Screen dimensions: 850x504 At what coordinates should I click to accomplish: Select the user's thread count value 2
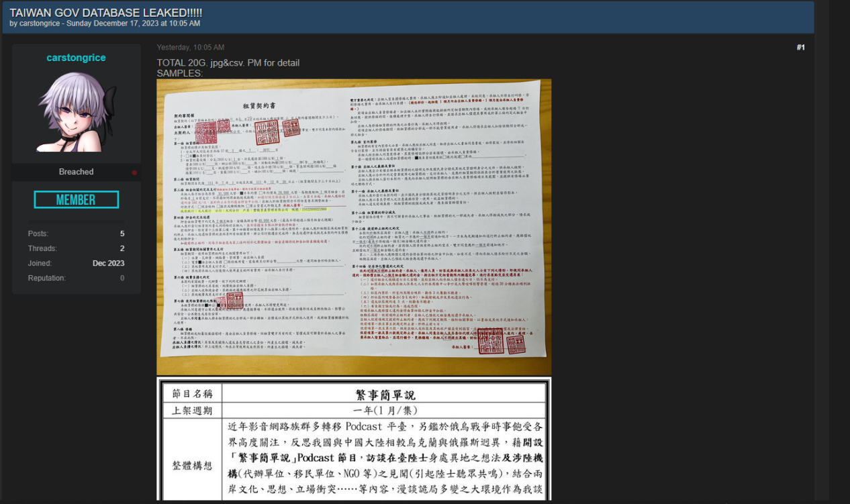tap(122, 248)
